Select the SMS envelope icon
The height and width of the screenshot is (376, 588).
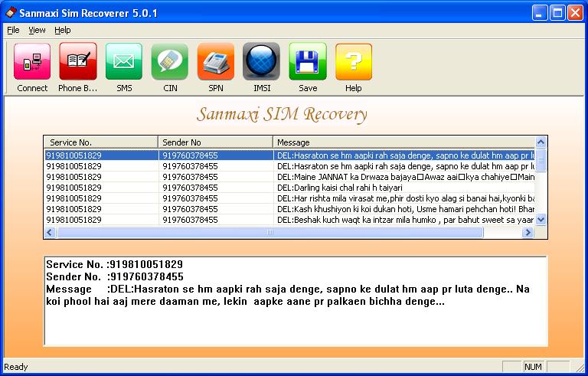[124, 62]
